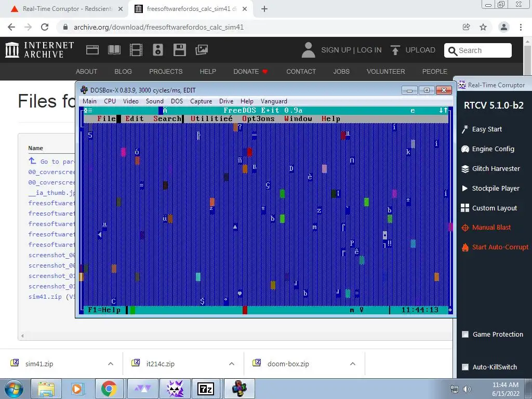Open DOSBox-X Main menu
Viewport: 532px width, 399px height.
point(89,101)
